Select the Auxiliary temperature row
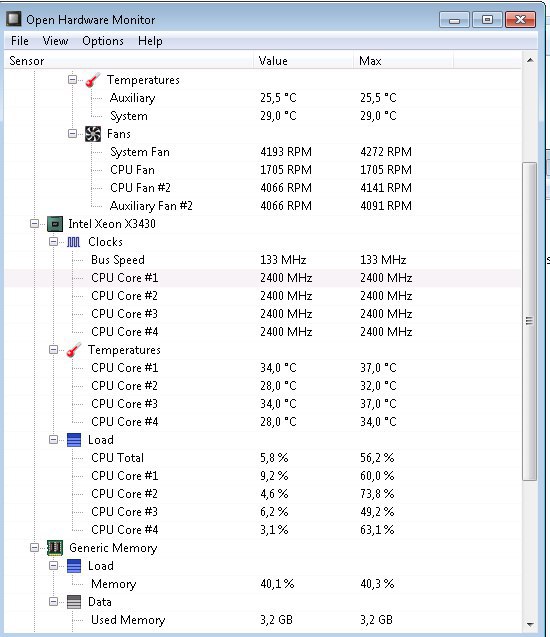The height and width of the screenshot is (637, 550). (263, 98)
